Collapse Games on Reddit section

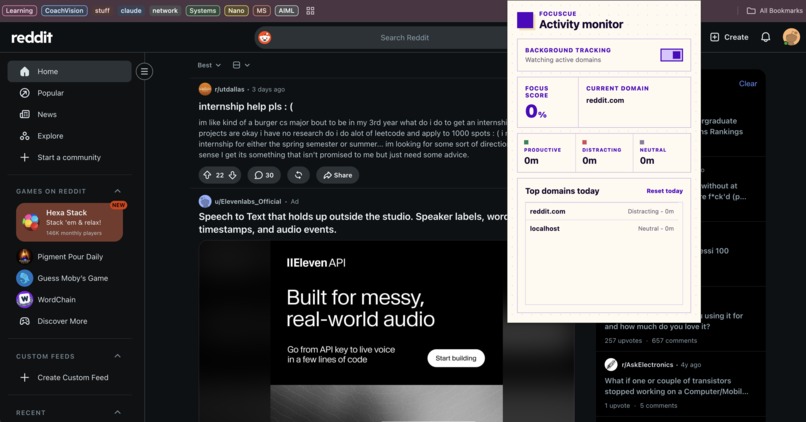pyautogui.click(x=117, y=191)
